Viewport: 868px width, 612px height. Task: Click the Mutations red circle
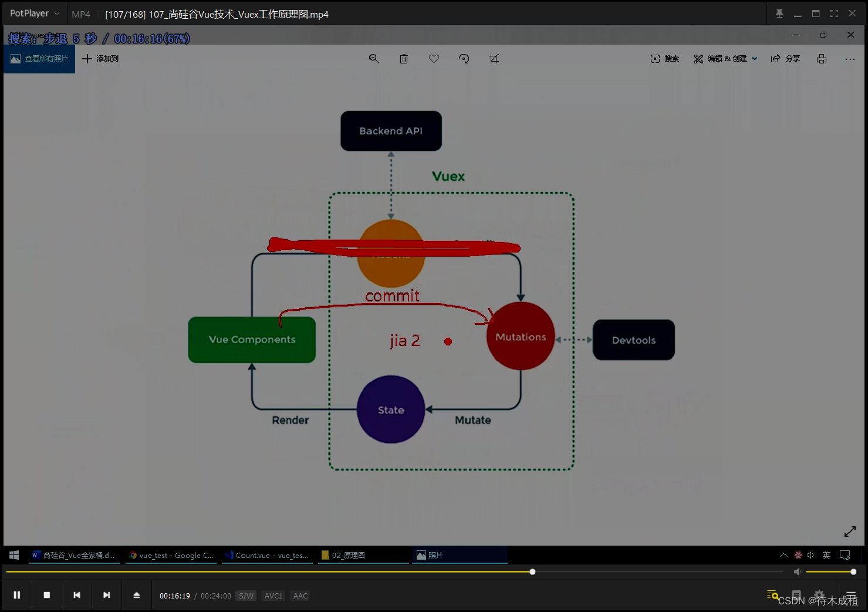pyautogui.click(x=521, y=336)
